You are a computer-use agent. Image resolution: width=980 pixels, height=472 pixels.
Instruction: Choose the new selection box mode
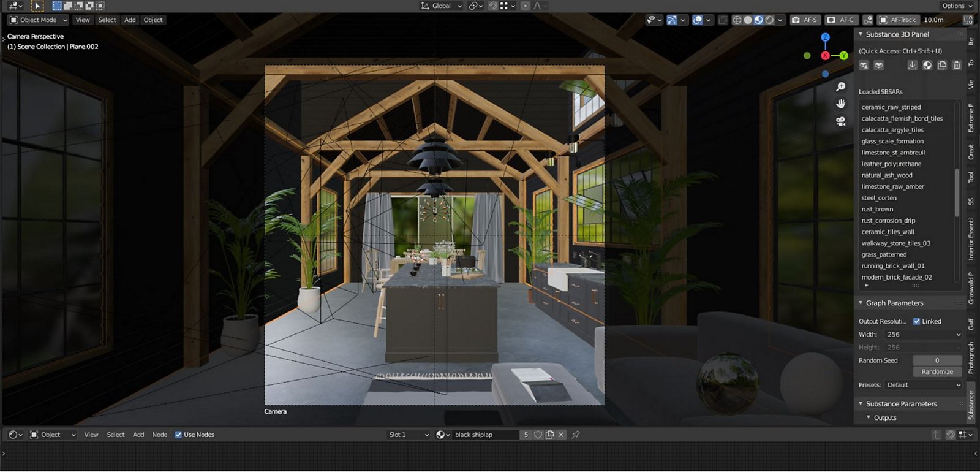57,6
